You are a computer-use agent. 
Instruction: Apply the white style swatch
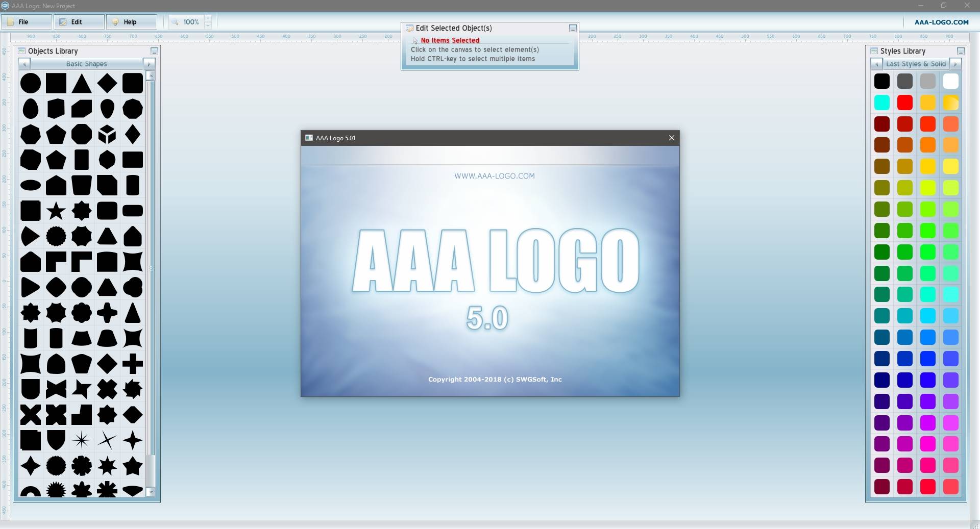[x=950, y=81]
